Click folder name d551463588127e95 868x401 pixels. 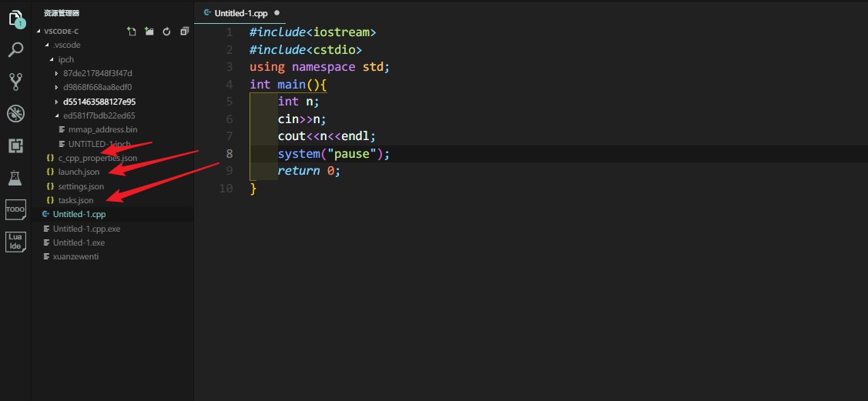(x=99, y=102)
